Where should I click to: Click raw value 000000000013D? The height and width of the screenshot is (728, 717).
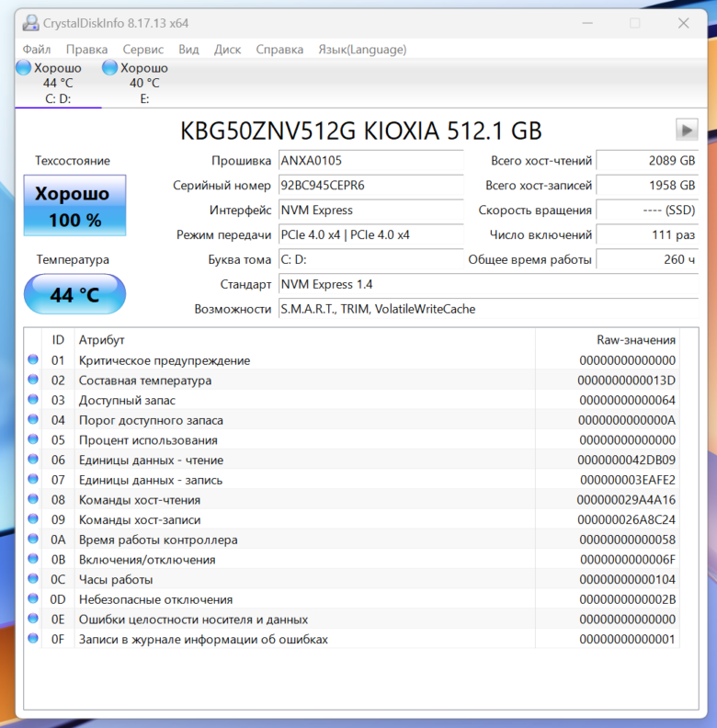(x=626, y=381)
